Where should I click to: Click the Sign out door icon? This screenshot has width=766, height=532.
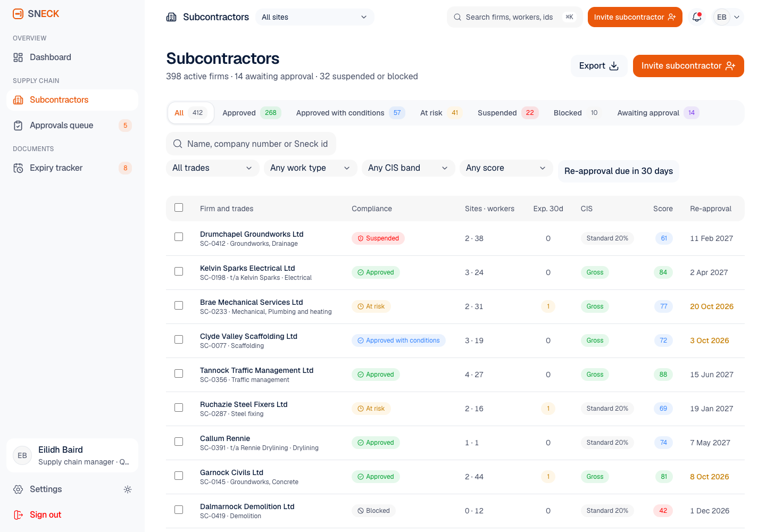click(x=18, y=515)
